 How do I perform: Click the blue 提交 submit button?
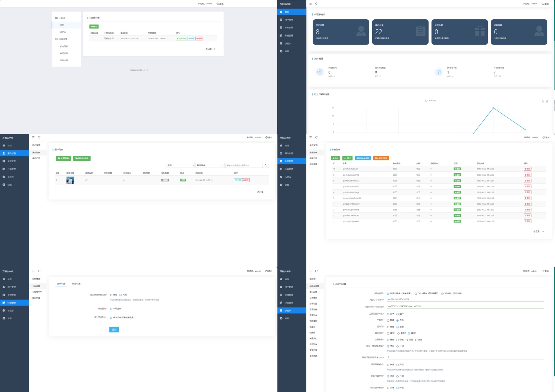pyautogui.click(x=114, y=330)
